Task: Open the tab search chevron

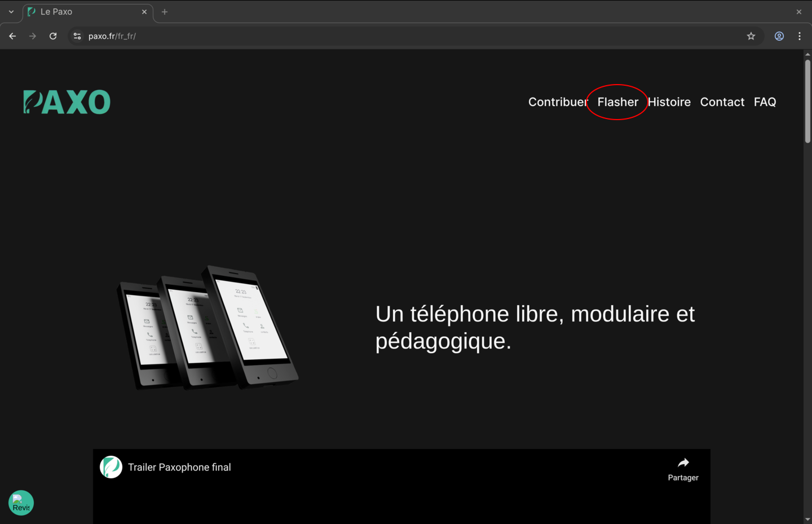Action: tap(11, 11)
